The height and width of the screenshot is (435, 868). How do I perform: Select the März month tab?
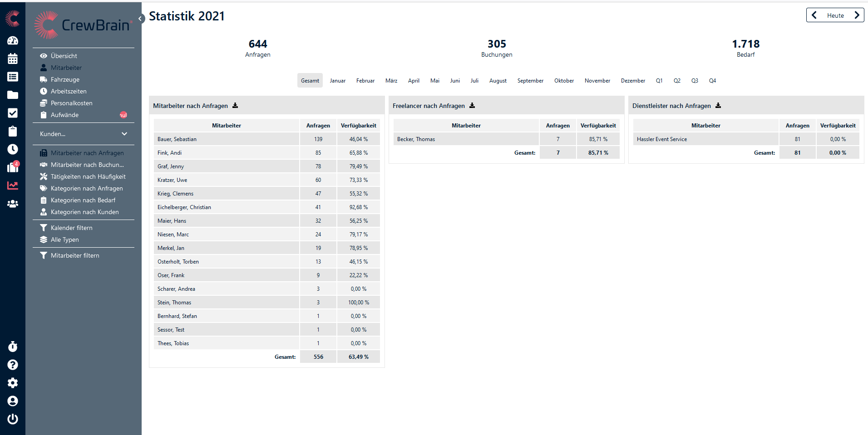[x=391, y=81]
